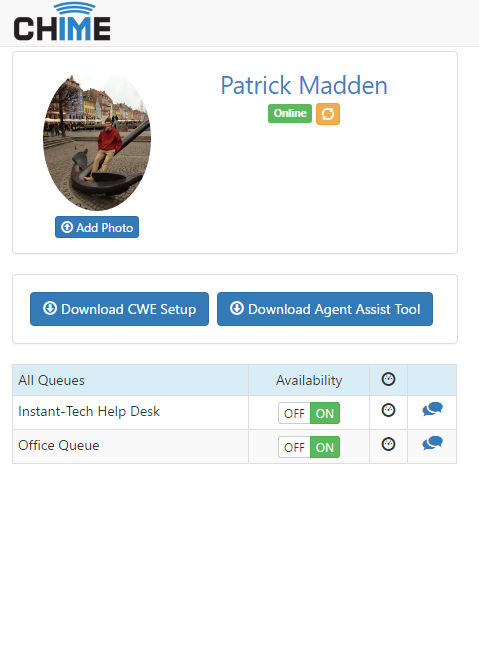Click the Download Agent Assist Tool button
Image resolution: width=479 pixels, height=664 pixels.
tap(325, 309)
